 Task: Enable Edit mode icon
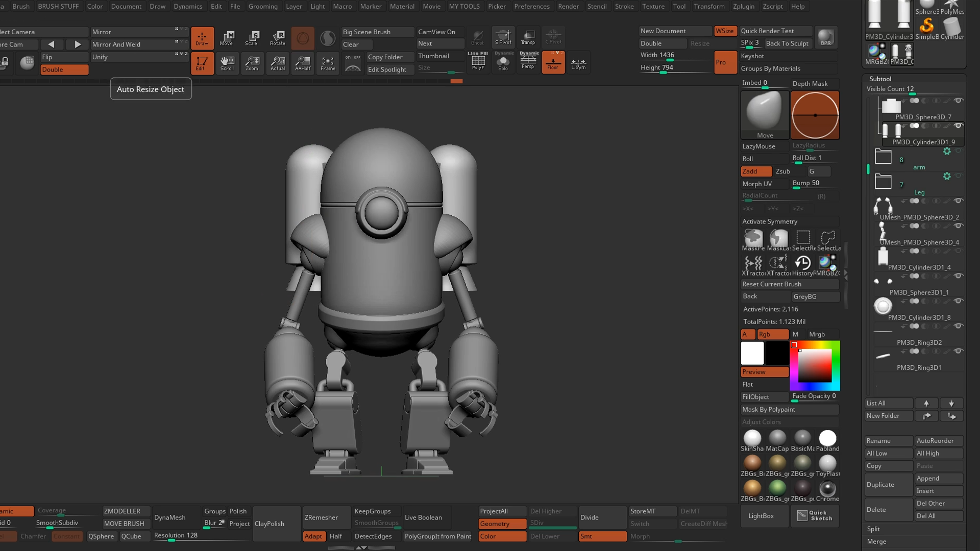click(x=202, y=63)
